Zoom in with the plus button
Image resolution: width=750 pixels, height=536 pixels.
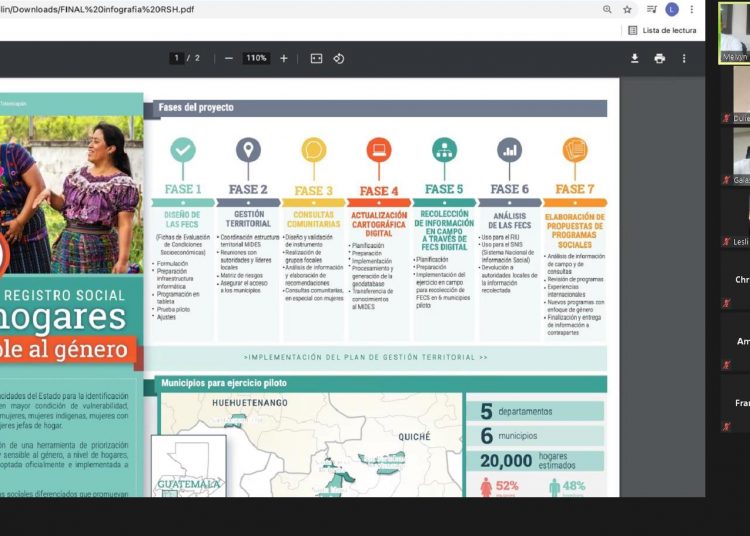click(x=284, y=59)
